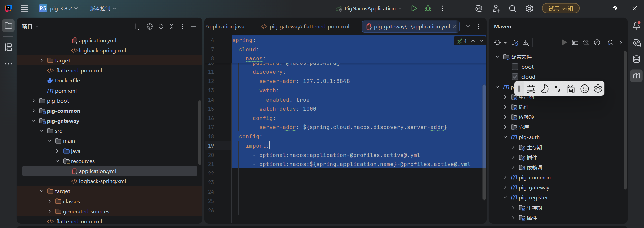Show more Maven toolbar items chevron

[620, 42]
